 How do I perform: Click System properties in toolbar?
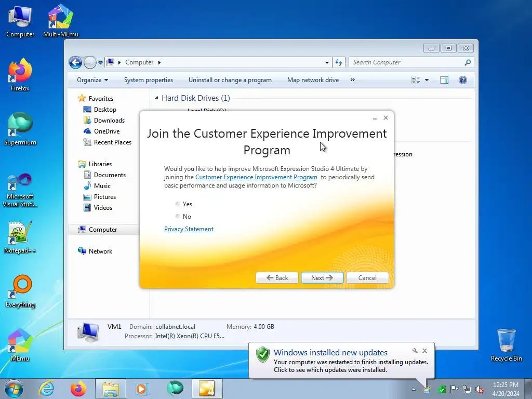(x=149, y=80)
